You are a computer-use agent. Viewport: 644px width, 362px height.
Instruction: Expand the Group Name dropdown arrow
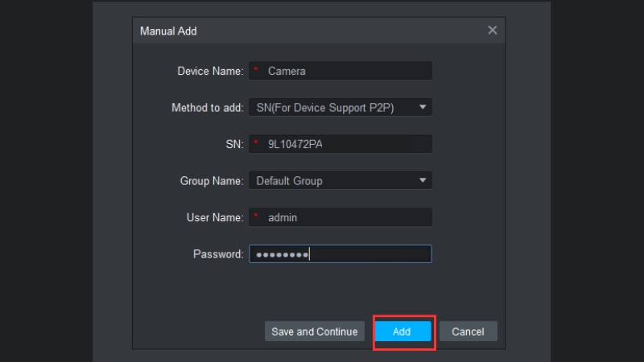pyautogui.click(x=423, y=180)
